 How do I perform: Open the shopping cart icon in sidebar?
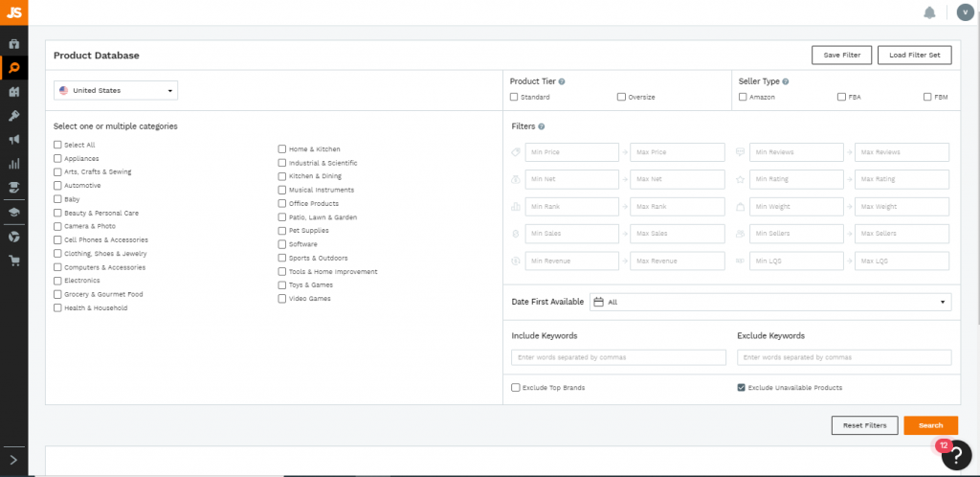click(x=13, y=261)
